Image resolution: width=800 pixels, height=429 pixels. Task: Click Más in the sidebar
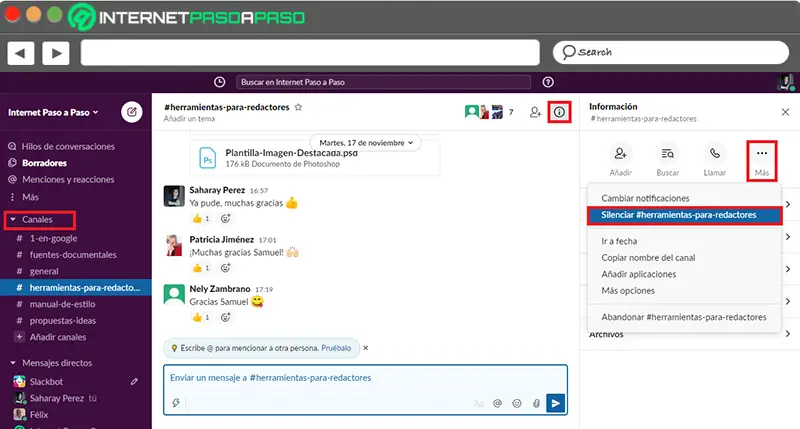30,197
